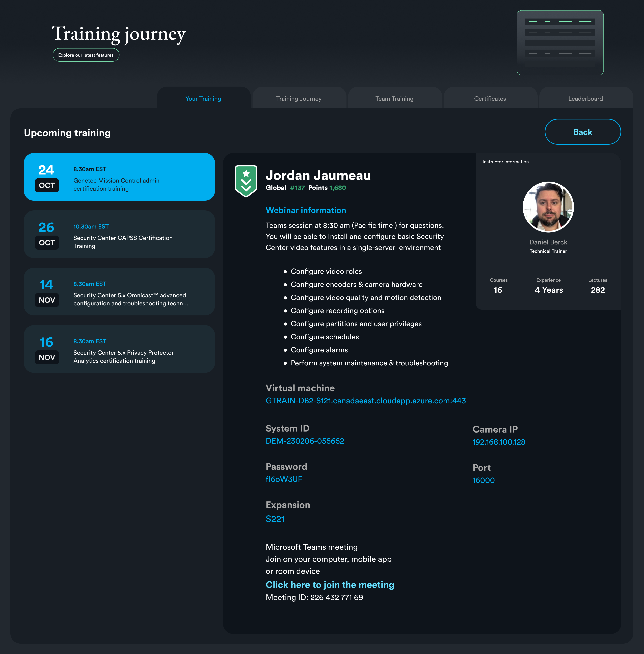Click the Back button
The height and width of the screenshot is (654, 644).
pos(583,132)
